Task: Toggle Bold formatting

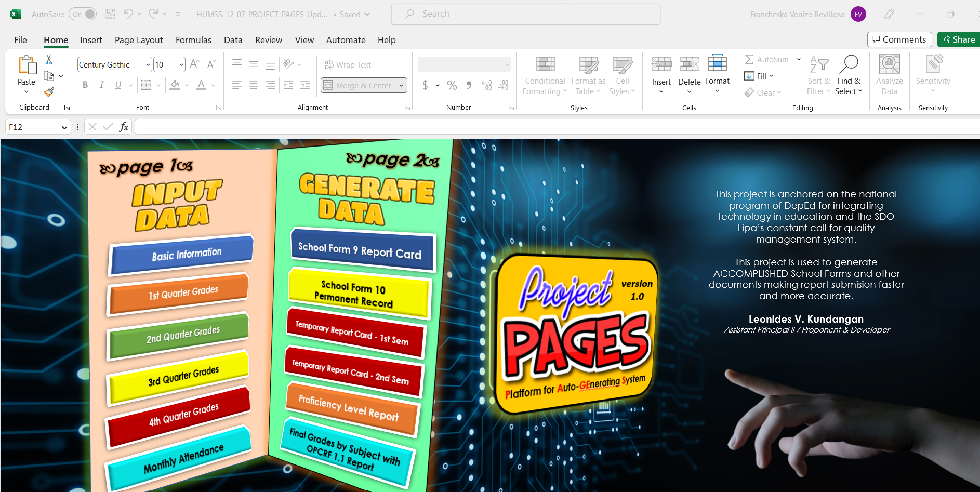Action: click(x=85, y=85)
